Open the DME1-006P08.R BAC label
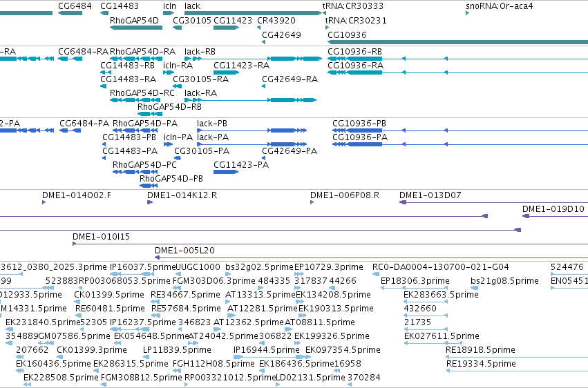588x388 pixels. [345, 195]
